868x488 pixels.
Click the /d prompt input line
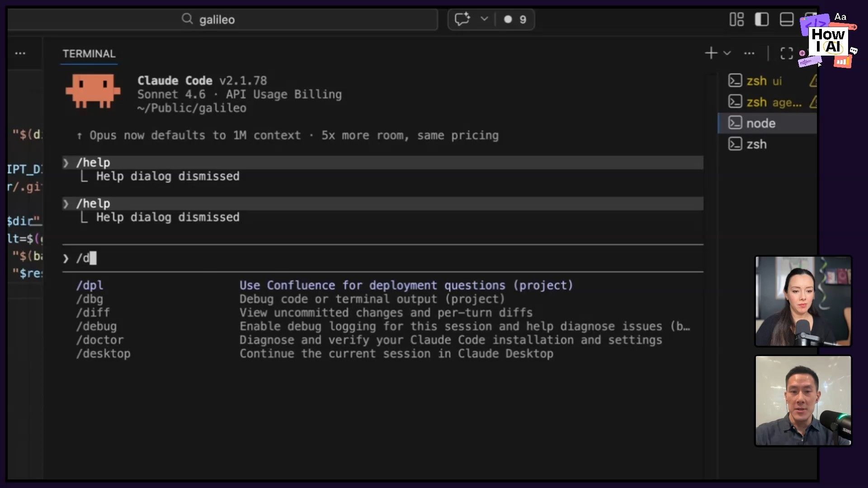pos(382,258)
